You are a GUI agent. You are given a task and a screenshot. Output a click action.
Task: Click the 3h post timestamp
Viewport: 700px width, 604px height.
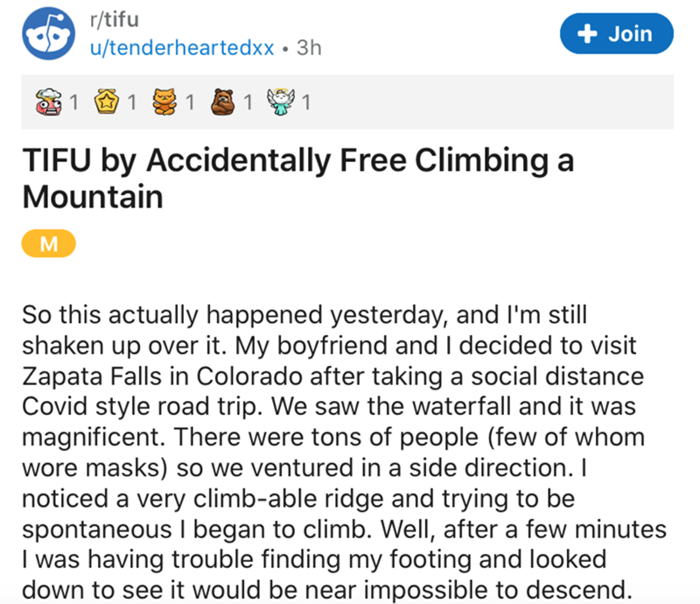309,48
